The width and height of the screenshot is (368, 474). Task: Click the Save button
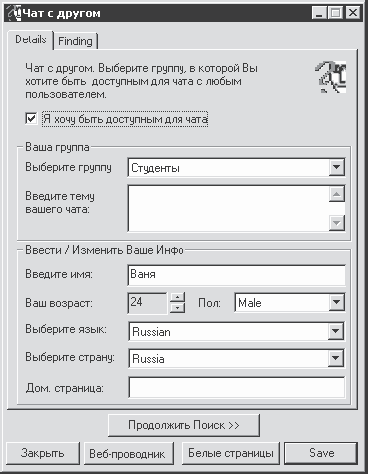[321, 453]
